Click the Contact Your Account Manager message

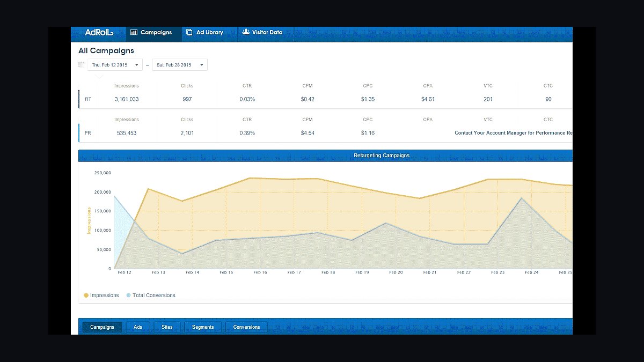513,133
